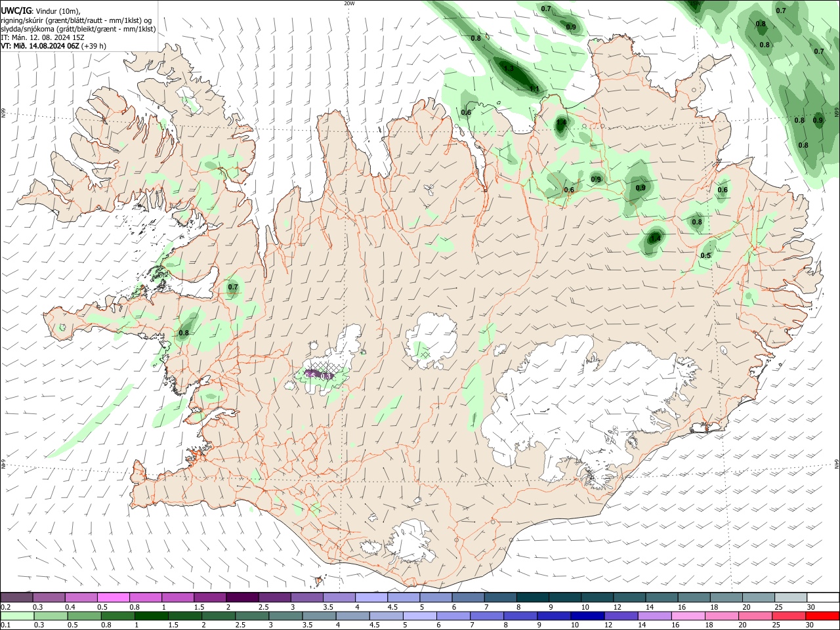Click the 'UWC/IG: Vindur (10m)' title text
840x630 pixels.
(40, 10)
